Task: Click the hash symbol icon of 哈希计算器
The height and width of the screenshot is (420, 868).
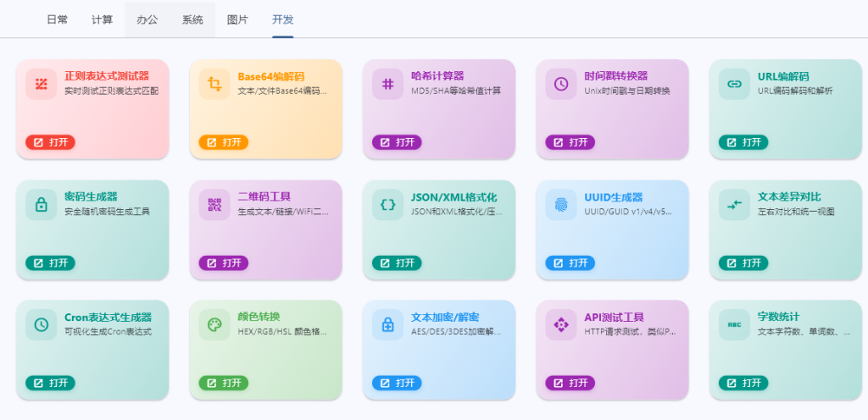Action: (x=388, y=84)
